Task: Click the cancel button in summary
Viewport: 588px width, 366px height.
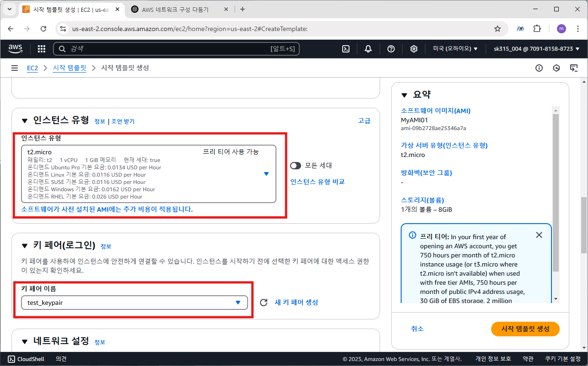Action: (417, 329)
